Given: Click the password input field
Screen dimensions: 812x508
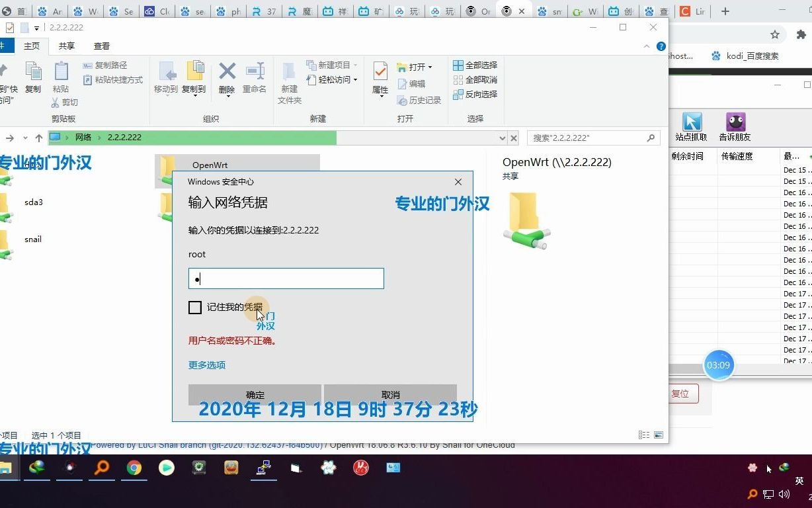Looking at the screenshot, I should pyautogui.click(x=286, y=278).
